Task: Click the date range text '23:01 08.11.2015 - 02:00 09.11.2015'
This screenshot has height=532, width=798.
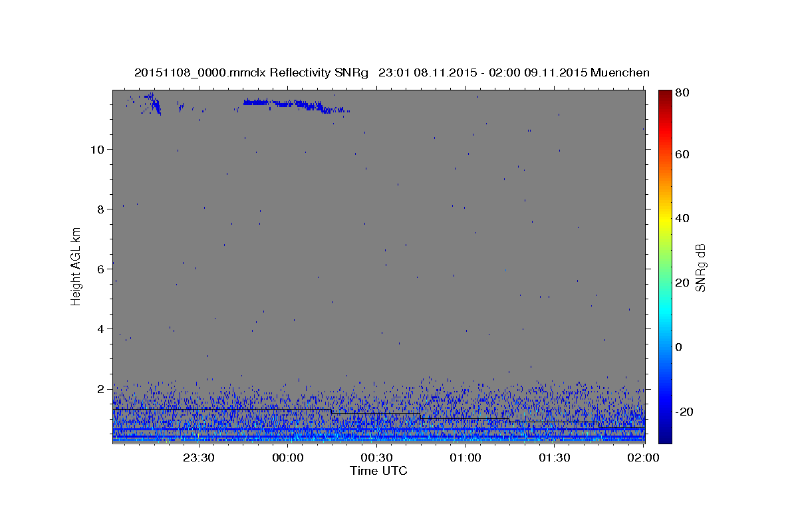Action: 482,72
